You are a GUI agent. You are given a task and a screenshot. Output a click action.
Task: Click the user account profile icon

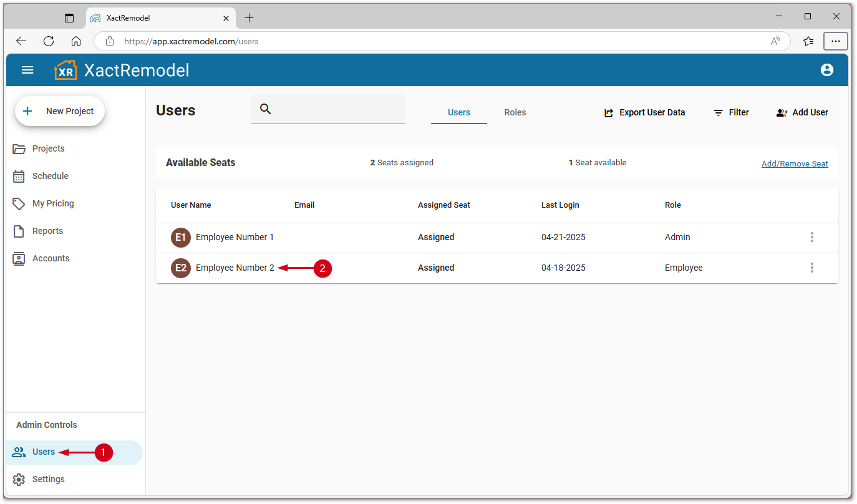(827, 70)
